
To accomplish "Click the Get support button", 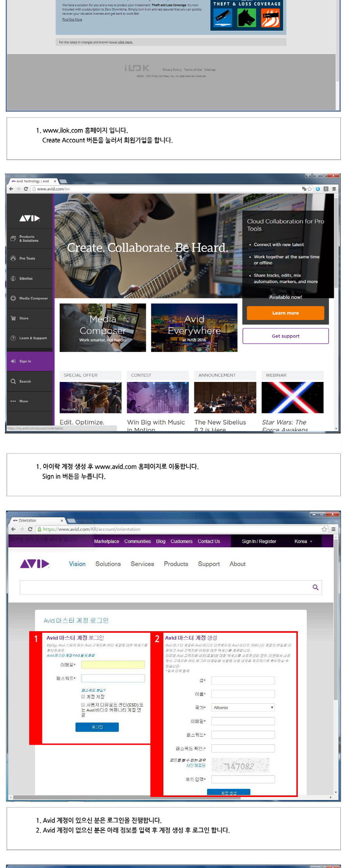I will pos(285,336).
